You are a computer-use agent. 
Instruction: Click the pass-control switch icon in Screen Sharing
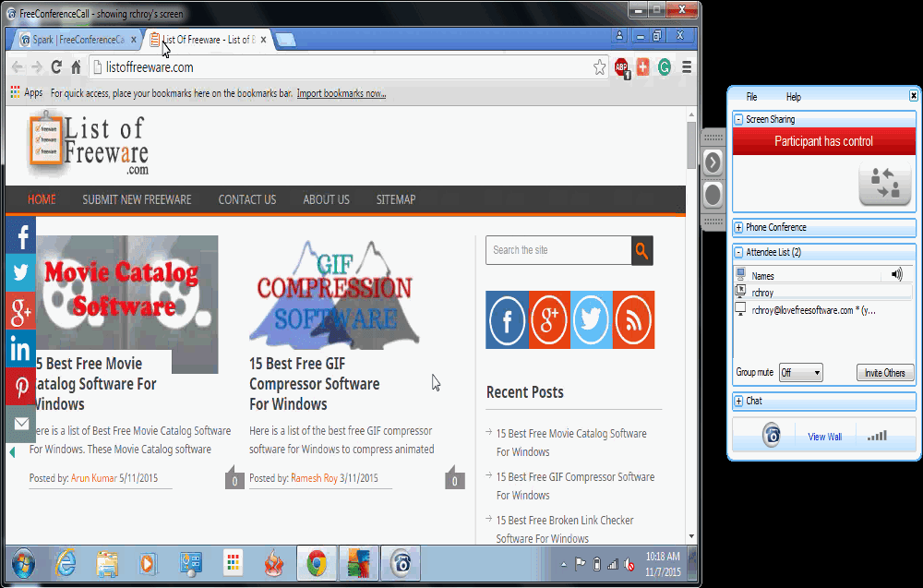point(883,185)
